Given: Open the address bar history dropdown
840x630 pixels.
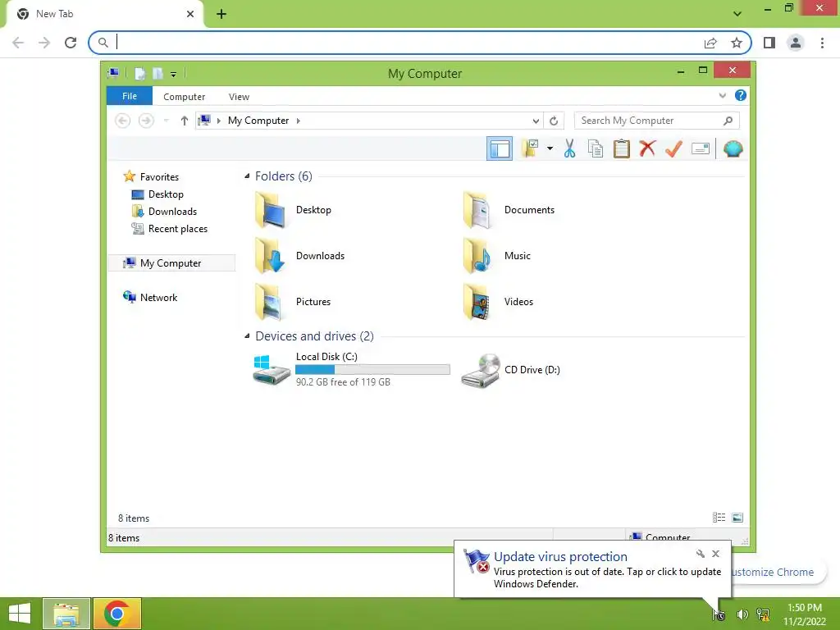Looking at the screenshot, I should tap(536, 121).
